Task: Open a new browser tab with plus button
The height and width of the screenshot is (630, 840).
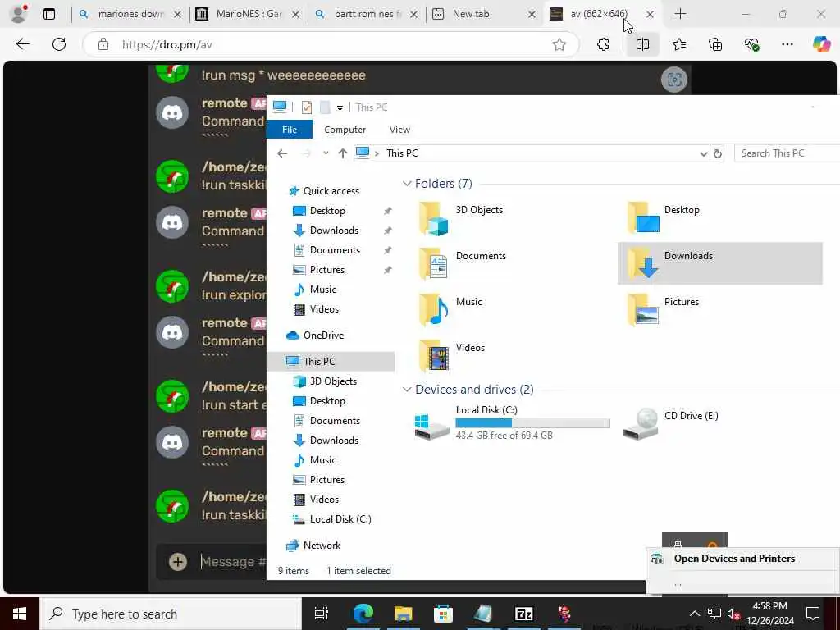Action: [680, 14]
